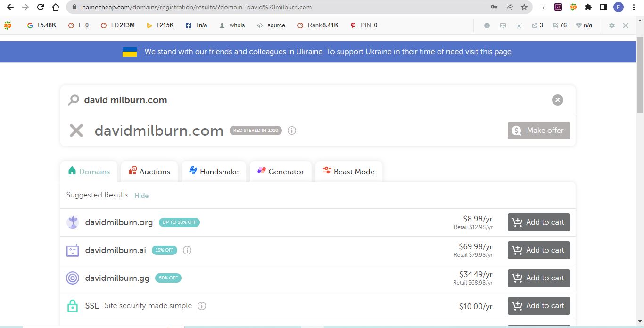Switch to the Generator tab
This screenshot has height=328, width=644.
point(281,172)
